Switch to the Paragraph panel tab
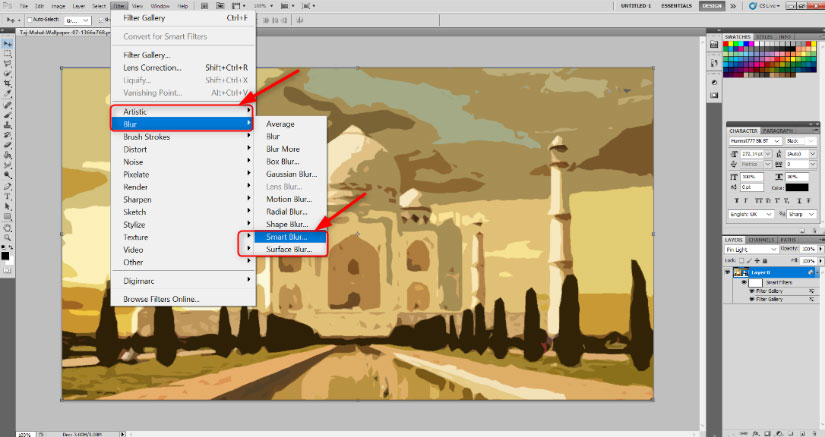 pyautogui.click(x=778, y=130)
